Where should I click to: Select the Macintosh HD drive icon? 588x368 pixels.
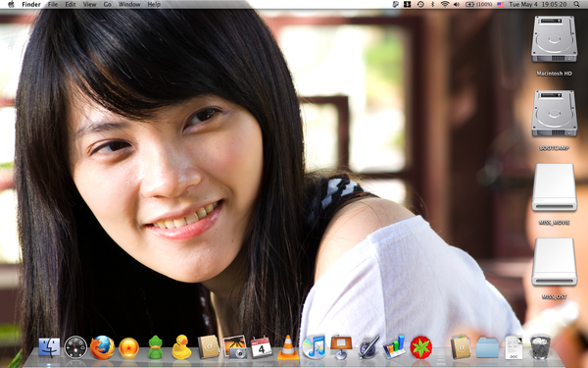pos(554,39)
